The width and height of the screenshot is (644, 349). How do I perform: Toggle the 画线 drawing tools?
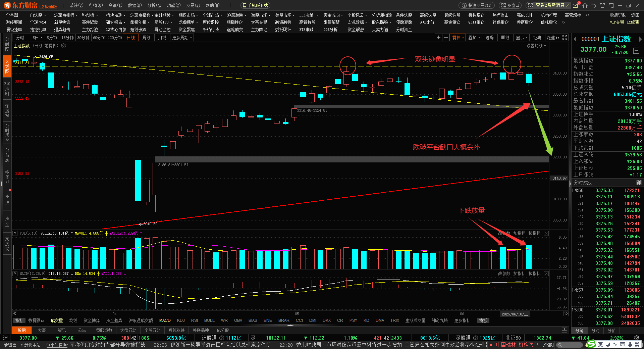point(505,38)
